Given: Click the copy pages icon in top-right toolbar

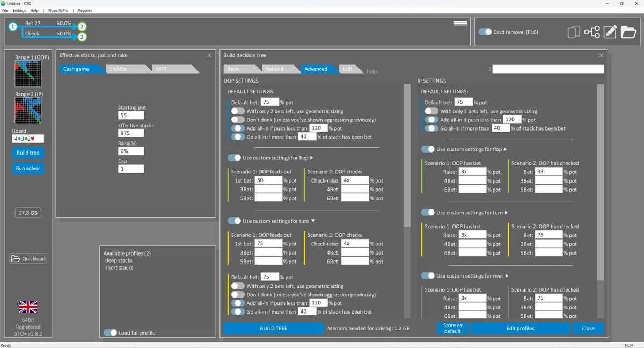Looking at the screenshot, I should [574, 32].
